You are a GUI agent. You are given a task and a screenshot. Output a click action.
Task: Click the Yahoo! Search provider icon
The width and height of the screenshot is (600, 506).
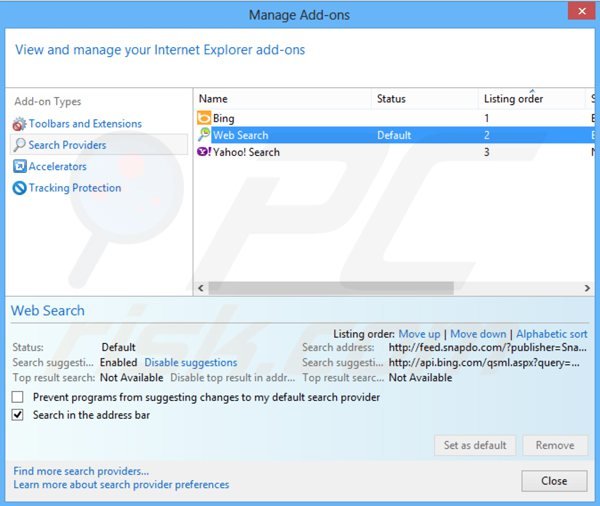(x=204, y=152)
